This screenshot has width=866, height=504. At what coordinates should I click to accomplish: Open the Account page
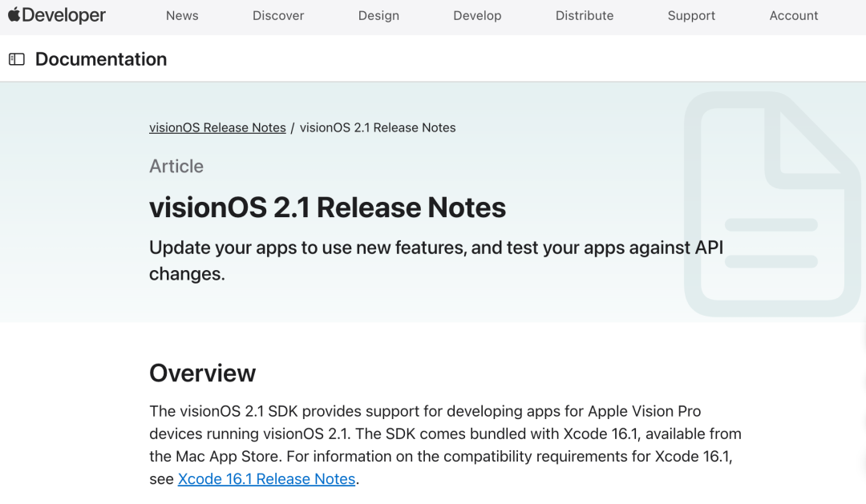(794, 16)
